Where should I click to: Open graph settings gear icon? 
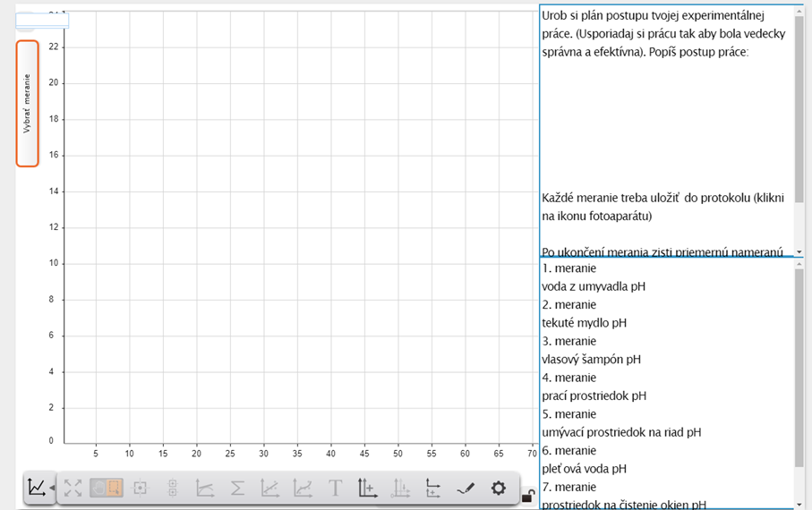pyautogui.click(x=499, y=489)
